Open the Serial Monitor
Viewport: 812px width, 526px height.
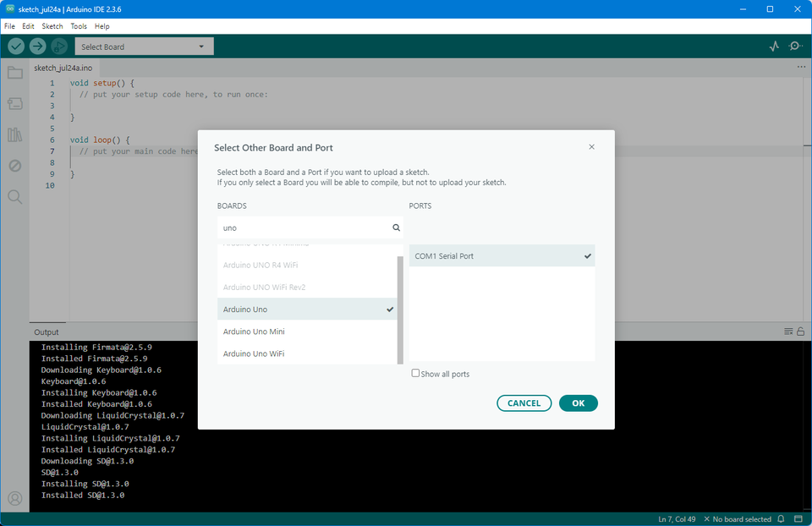pyautogui.click(x=795, y=46)
